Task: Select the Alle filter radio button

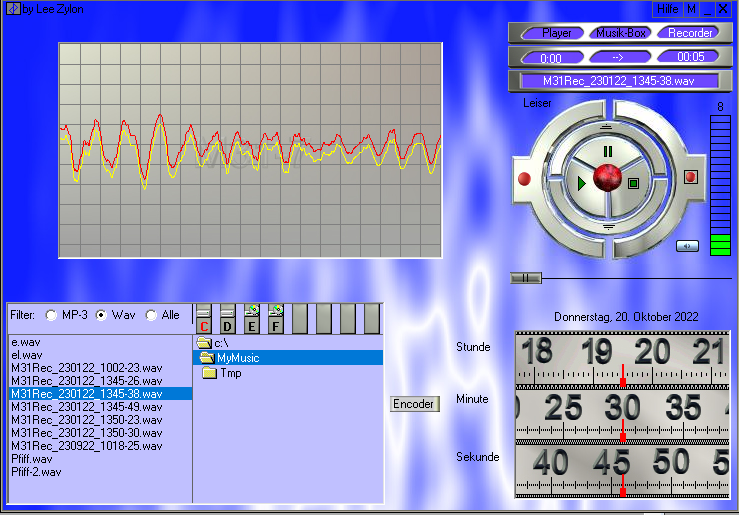Action: 152,315
